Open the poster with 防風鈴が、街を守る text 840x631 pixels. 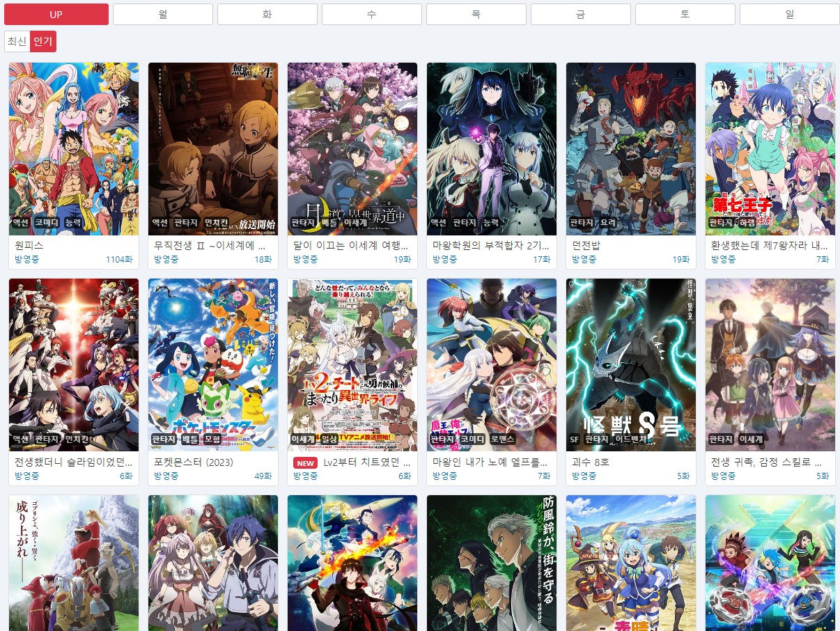492,563
